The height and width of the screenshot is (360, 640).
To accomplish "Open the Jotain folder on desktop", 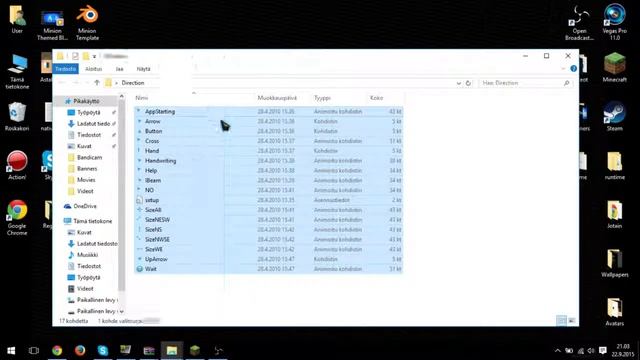I will tap(614, 214).
